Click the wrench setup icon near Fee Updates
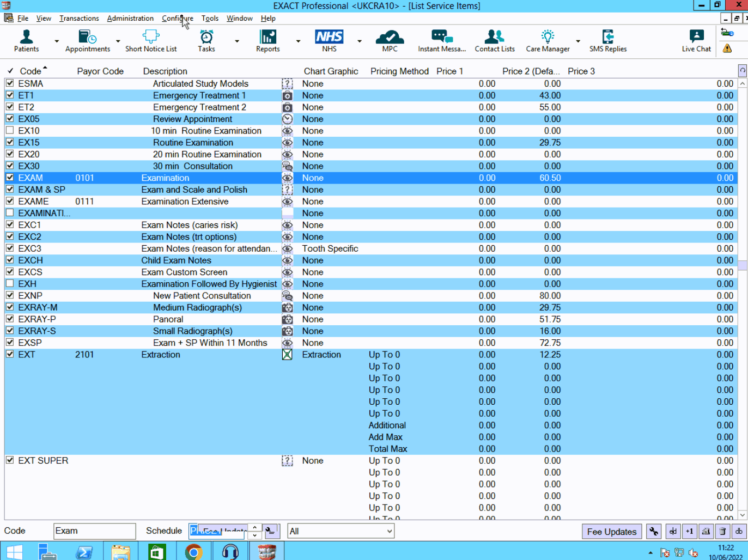 (653, 531)
